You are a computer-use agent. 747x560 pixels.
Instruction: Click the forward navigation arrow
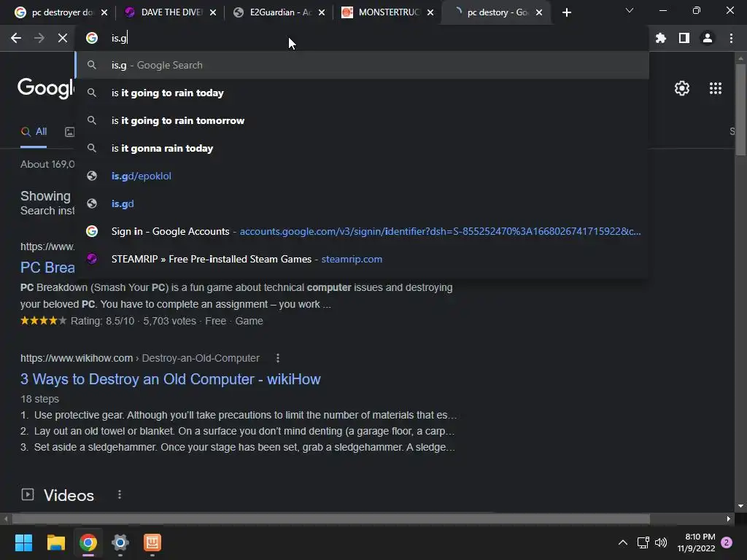coord(39,38)
